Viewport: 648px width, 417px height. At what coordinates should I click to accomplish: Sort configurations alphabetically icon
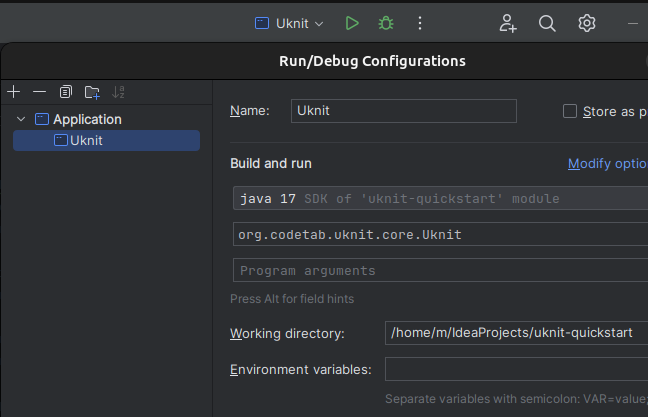coord(118,92)
